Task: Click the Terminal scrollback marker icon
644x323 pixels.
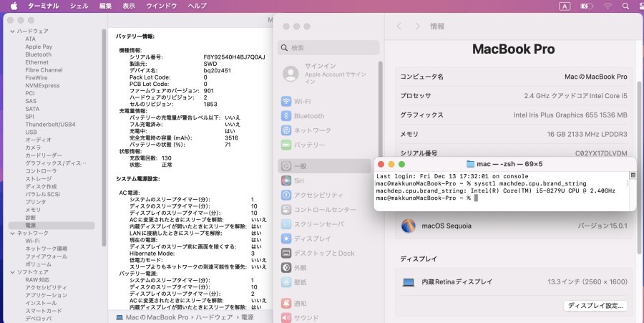Action: pos(633,175)
